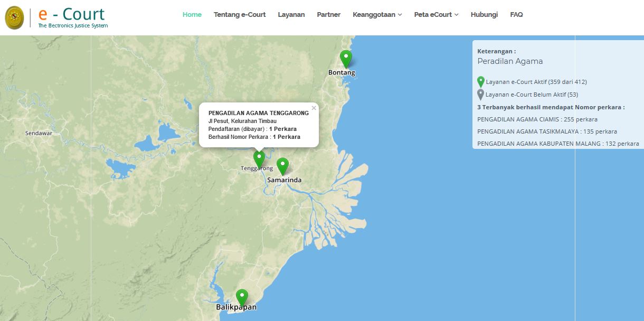Open the Tentang e-Court page
Image resolution: width=644 pixels, height=321 pixels.
[240, 15]
